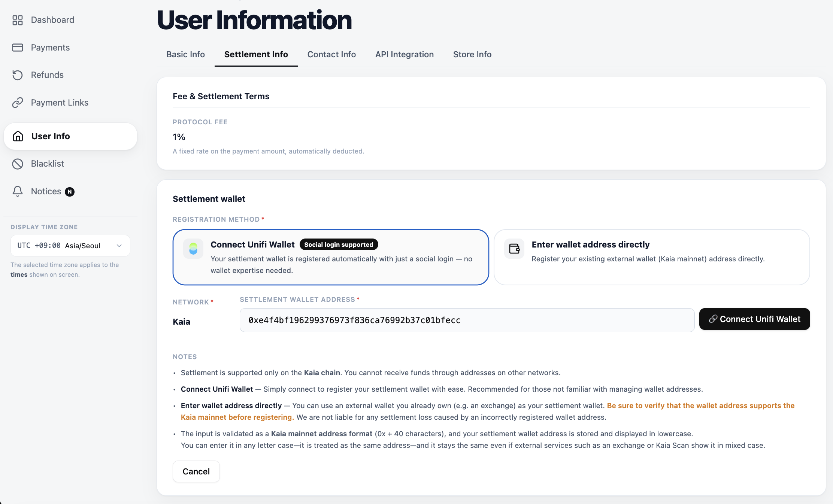Viewport: 833px width, 504px height.
Task: Click the Kaia mainnet address format note
Action: click(x=473, y=440)
